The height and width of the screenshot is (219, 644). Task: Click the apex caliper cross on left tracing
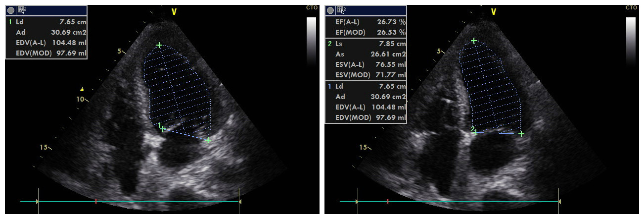(159, 45)
